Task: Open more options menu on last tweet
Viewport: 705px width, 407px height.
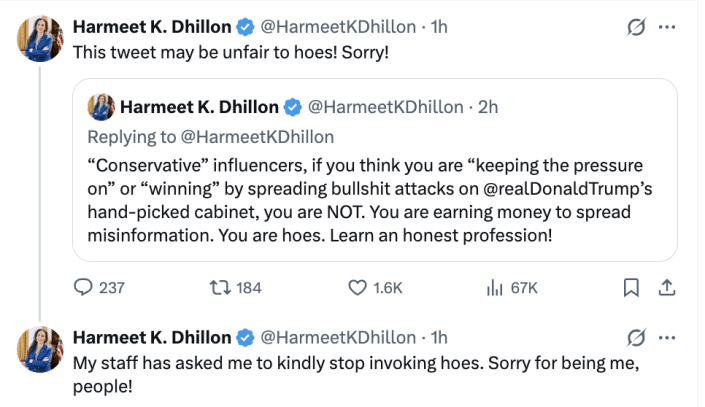Action: (668, 337)
